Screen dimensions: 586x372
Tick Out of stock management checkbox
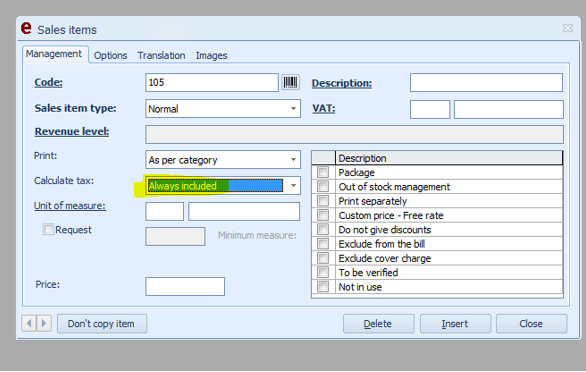[323, 186]
